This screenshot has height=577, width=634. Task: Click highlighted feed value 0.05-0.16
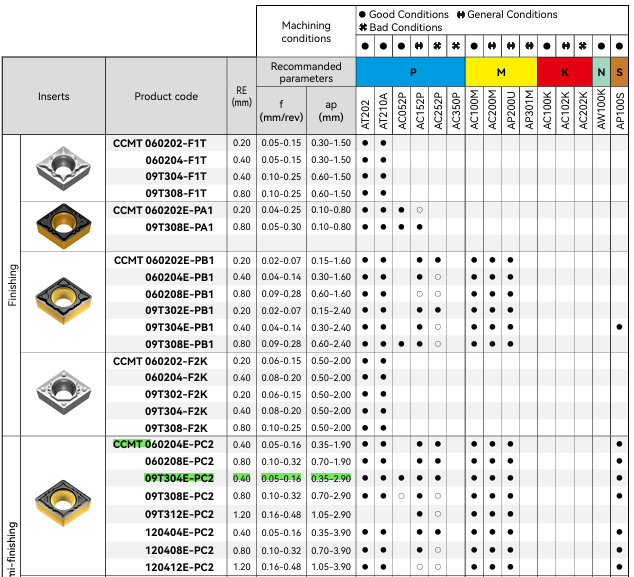(281, 478)
